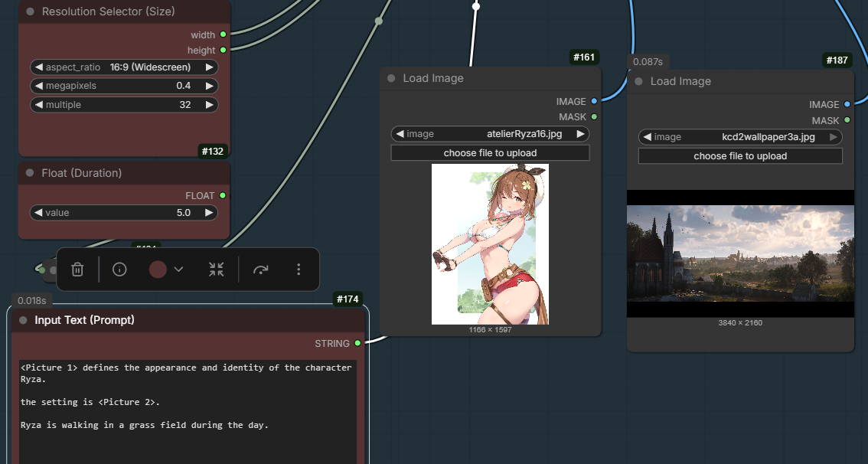Click the height output socket
Viewport: 868px width, 464px height.
tap(223, 50)
